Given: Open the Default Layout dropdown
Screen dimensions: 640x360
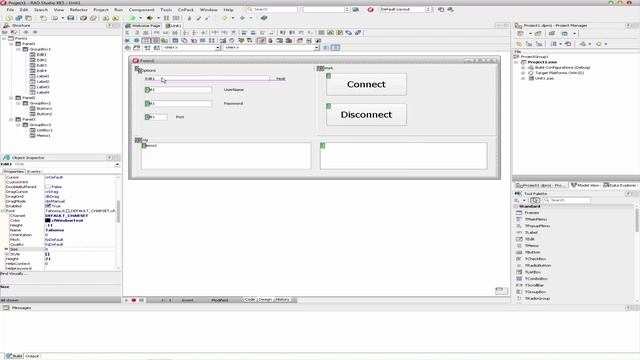Looking at the screenshot, I should (x=428, y=9).
